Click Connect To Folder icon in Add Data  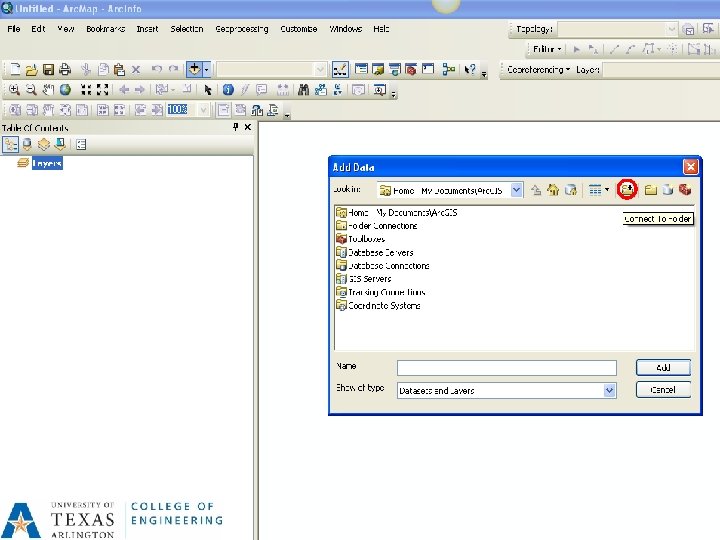pos(627,189)
